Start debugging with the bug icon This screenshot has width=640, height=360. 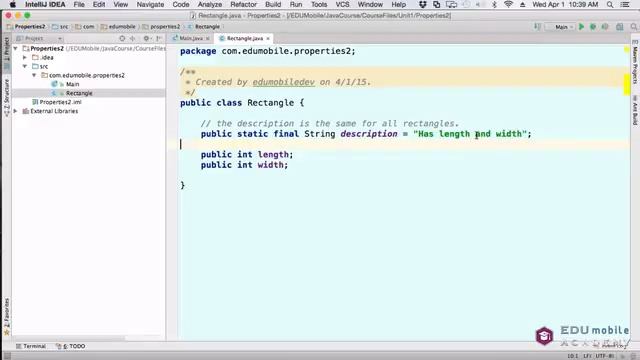tap(593, 27)
